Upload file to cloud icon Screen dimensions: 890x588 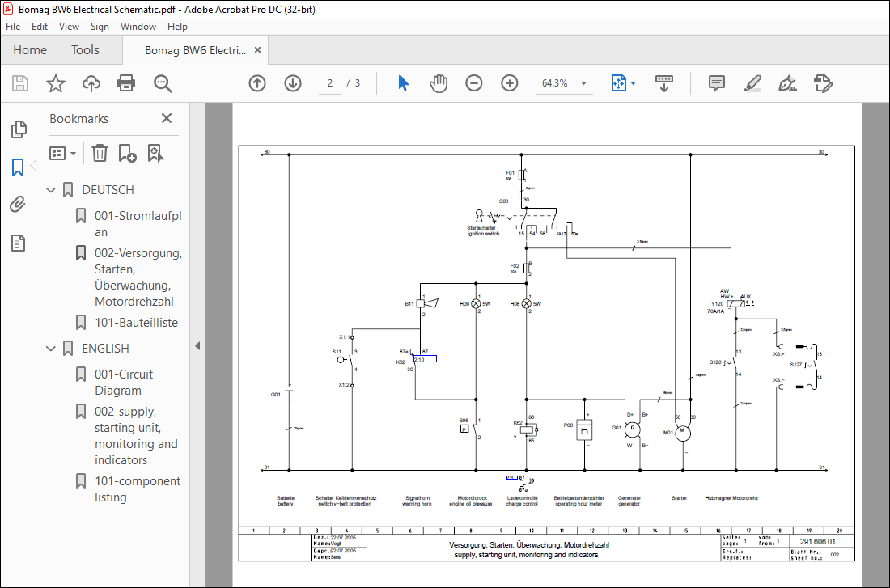click(91, 83)
